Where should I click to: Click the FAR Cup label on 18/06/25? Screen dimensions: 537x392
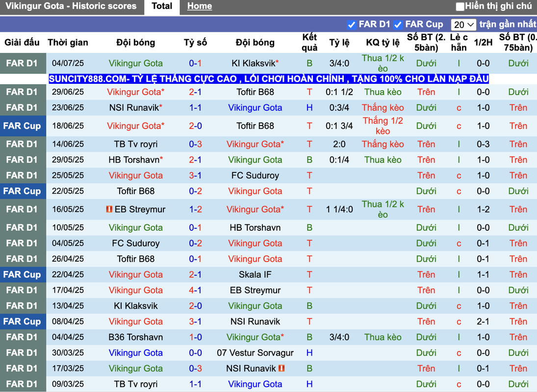[x=22, y=126]
